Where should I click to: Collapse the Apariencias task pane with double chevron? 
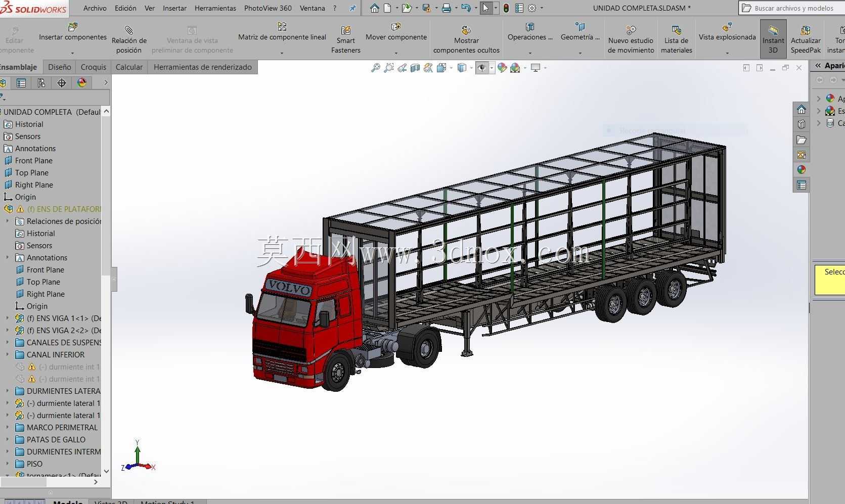coord(818,66)
